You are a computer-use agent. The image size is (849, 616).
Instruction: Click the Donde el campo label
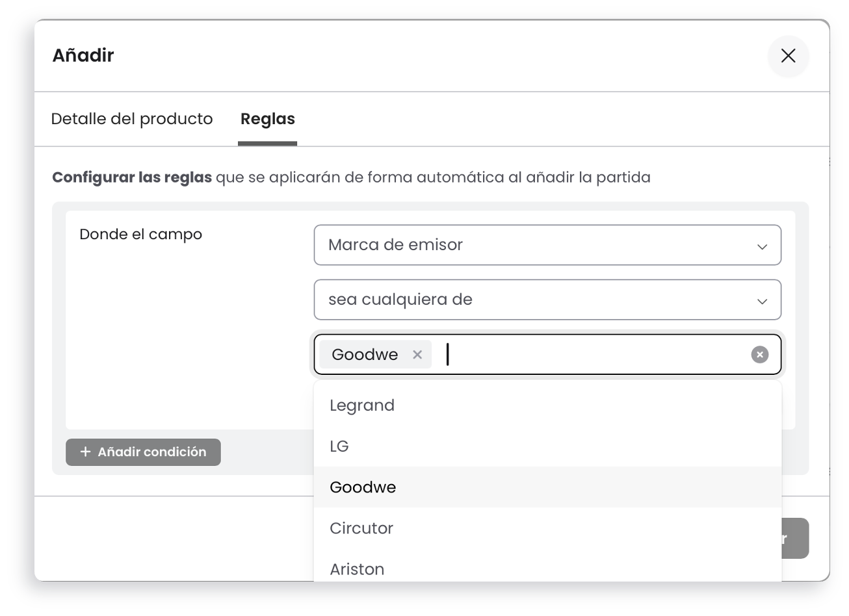tap(140, 235)
